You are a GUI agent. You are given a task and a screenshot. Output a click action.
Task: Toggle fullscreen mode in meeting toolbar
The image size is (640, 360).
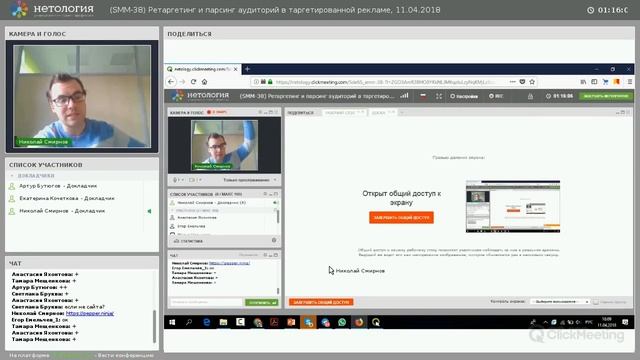click(439, 96)
